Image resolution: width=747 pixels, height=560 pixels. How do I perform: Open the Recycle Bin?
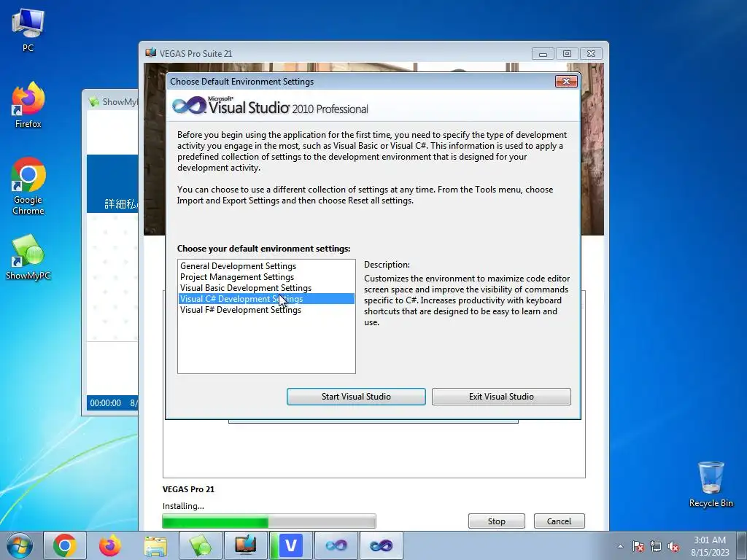click(711, 484)
